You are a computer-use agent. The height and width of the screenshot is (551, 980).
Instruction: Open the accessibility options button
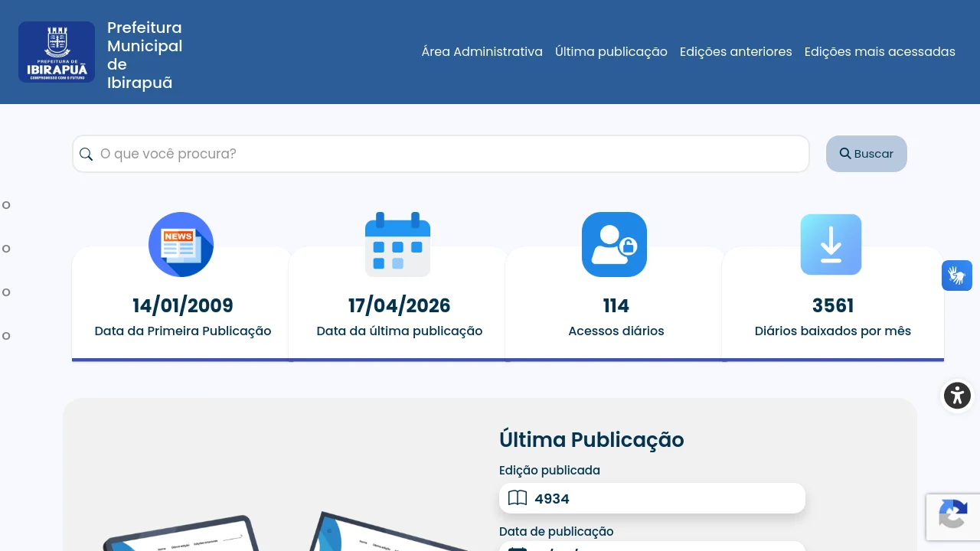tap(956, 396)
